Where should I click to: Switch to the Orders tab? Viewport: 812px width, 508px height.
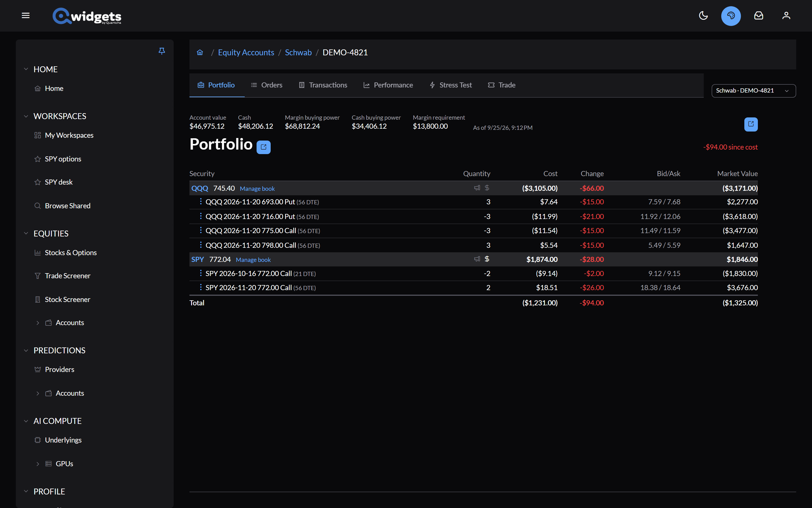[x=267, y=85]
